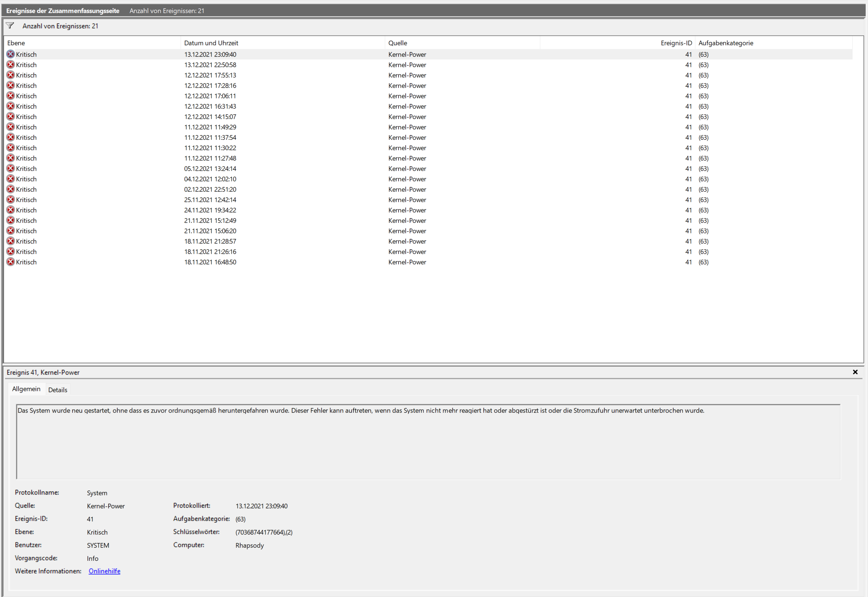Click error icon of 13.12.2021 22:50:58 row

click(11, 65)
